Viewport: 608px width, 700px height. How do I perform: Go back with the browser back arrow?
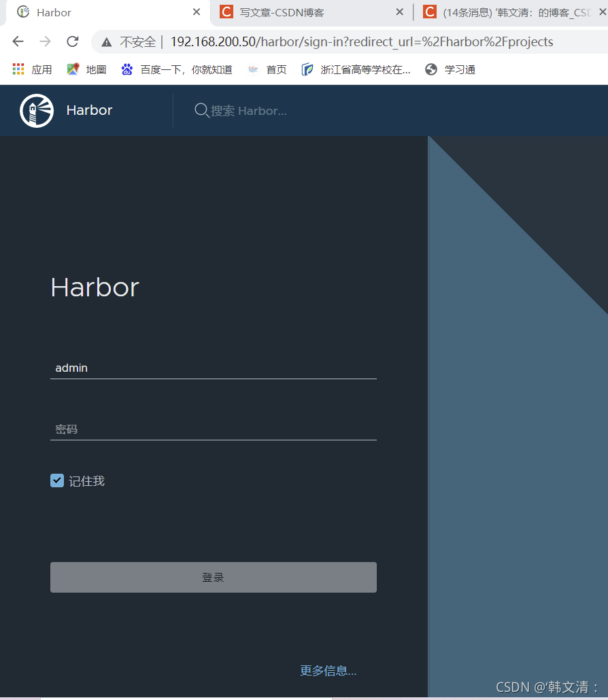[x=18, y=41]
